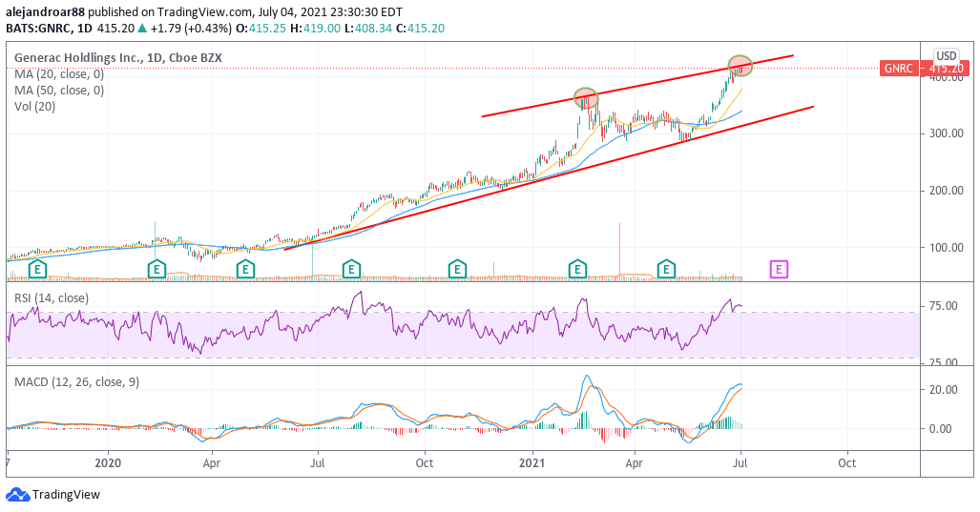Select the upper red channel trend line

[637, 86]
